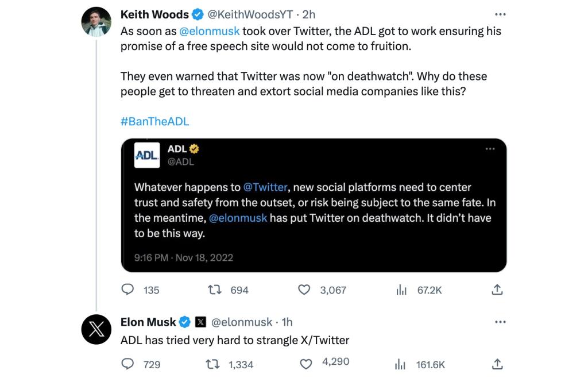Viewport: 588px width, 378px height.
Task: Open Keith Woods' profile picture
Action: pyautogui.click(x=96, y=22)
